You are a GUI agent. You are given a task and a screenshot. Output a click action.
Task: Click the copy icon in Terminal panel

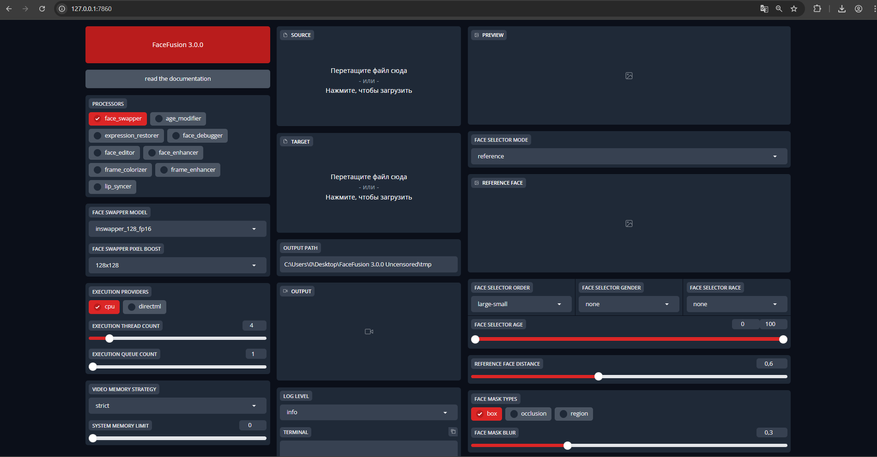[x=453, y=432]
